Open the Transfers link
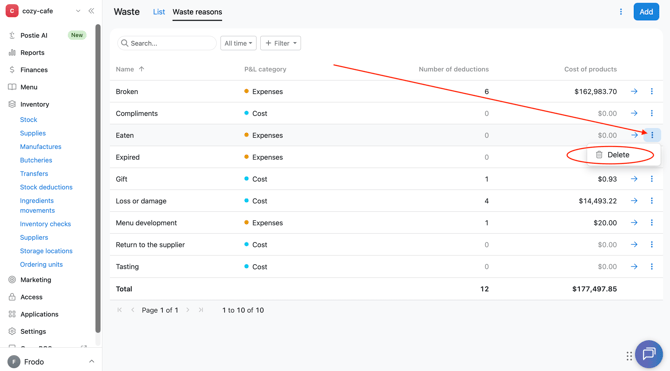Viewport: 670px width, 371px height. point(34,174)
